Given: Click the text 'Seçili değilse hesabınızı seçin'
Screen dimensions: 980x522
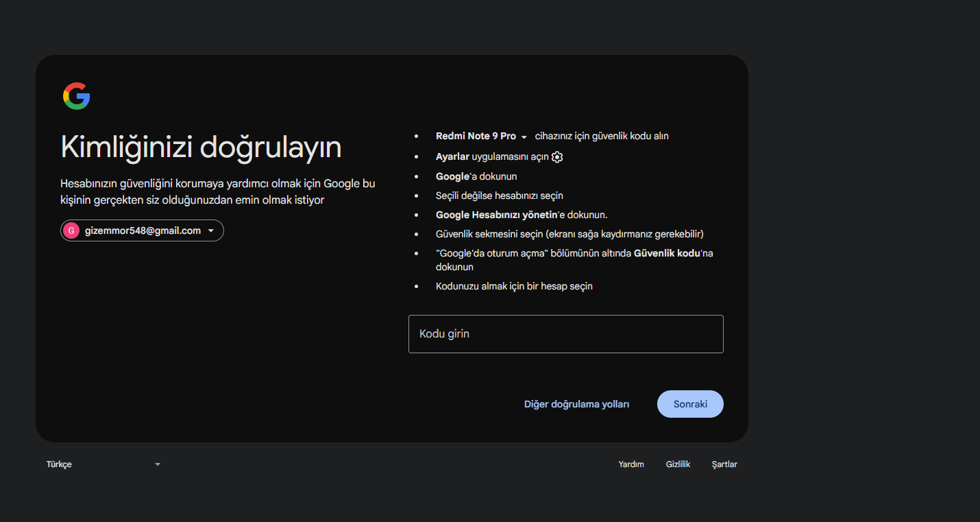Looking at the screenshot, I should tap(500, 195).
